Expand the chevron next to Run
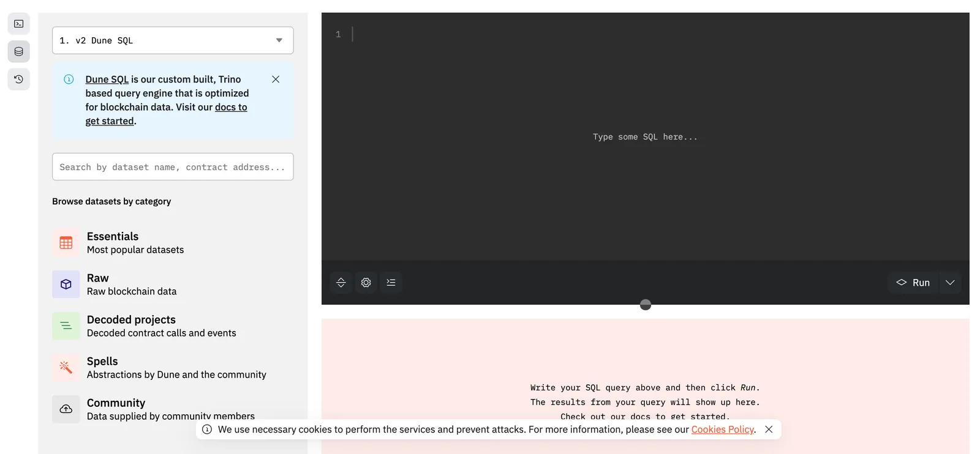The image size is (980, 454). 950,283
